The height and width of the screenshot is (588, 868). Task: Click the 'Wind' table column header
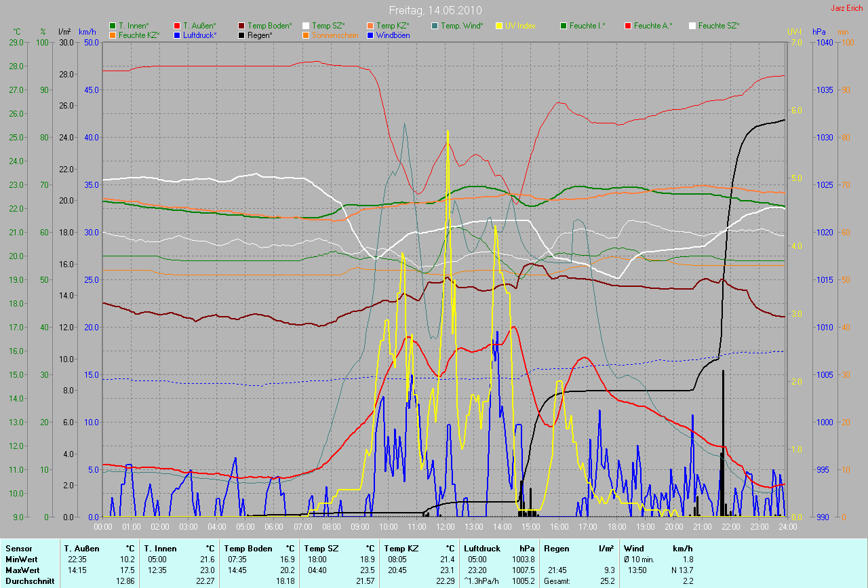coord(633,549)
